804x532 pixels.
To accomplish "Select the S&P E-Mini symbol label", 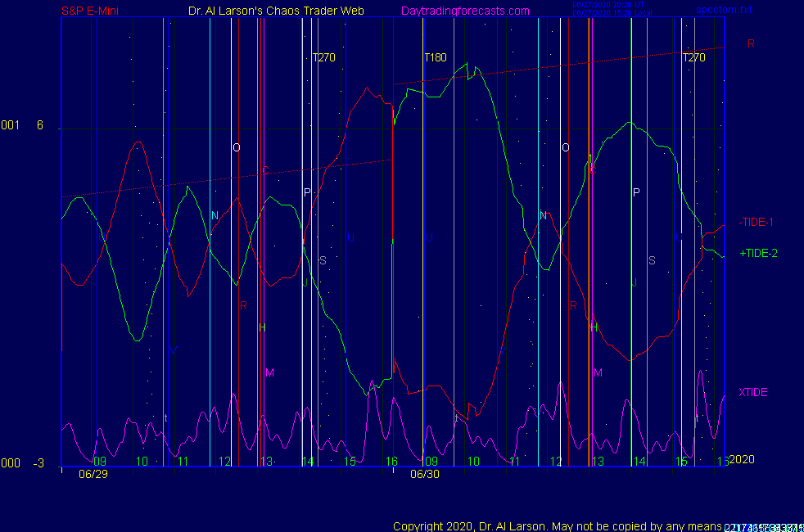I will tap(92, 11).
